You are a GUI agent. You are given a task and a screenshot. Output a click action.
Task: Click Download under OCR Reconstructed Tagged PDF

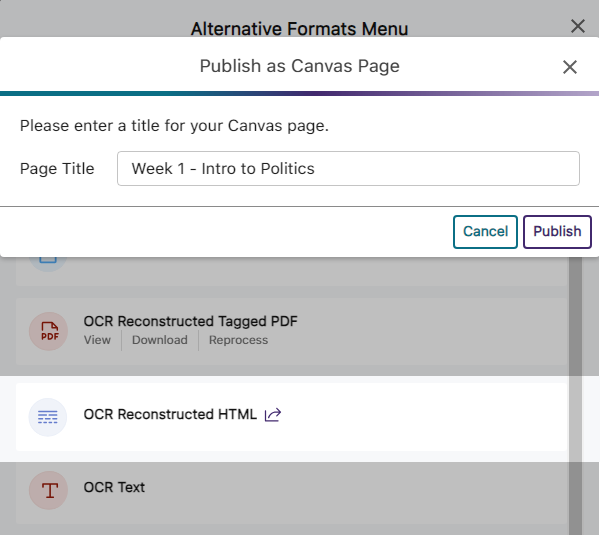click(160, 340)
